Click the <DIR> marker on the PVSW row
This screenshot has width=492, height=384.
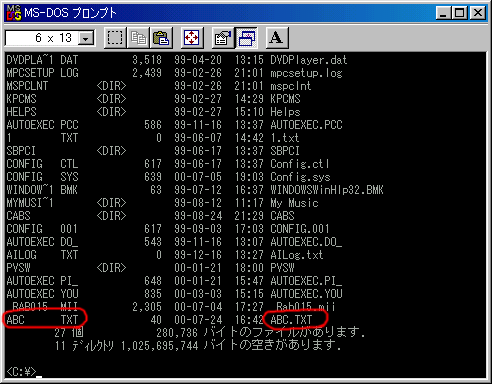point(111,268)
